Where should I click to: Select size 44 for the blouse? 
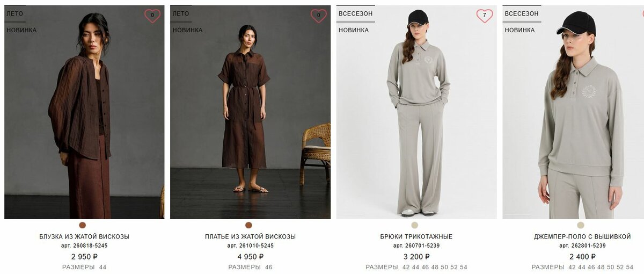coord(103,267)
